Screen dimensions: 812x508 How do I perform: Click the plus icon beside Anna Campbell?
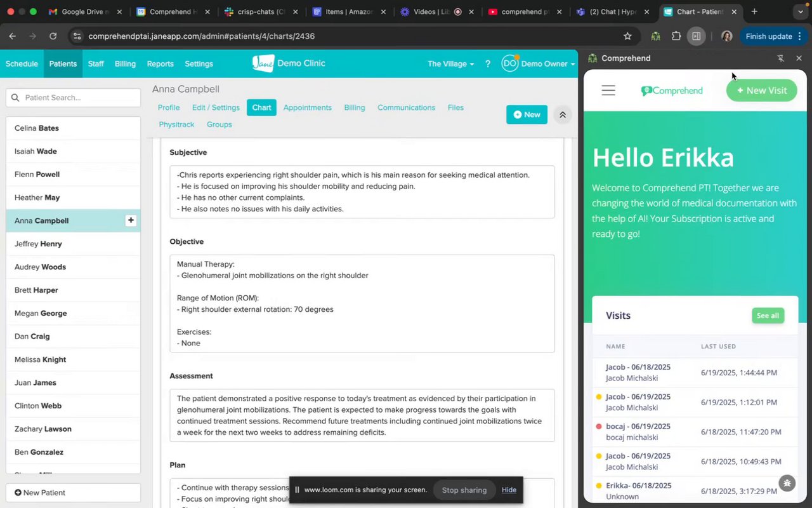click(x=131, y=220)
